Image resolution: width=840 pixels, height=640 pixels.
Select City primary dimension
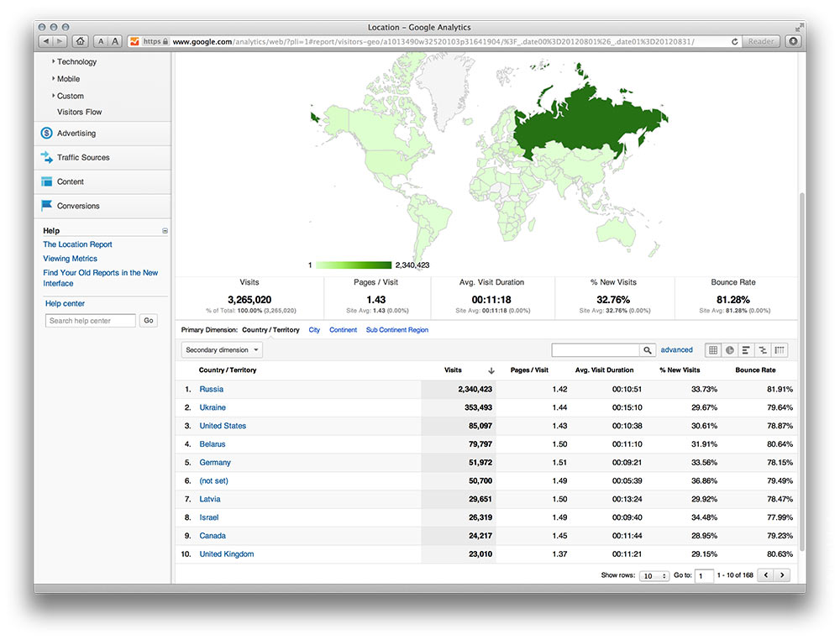(314, 330)
